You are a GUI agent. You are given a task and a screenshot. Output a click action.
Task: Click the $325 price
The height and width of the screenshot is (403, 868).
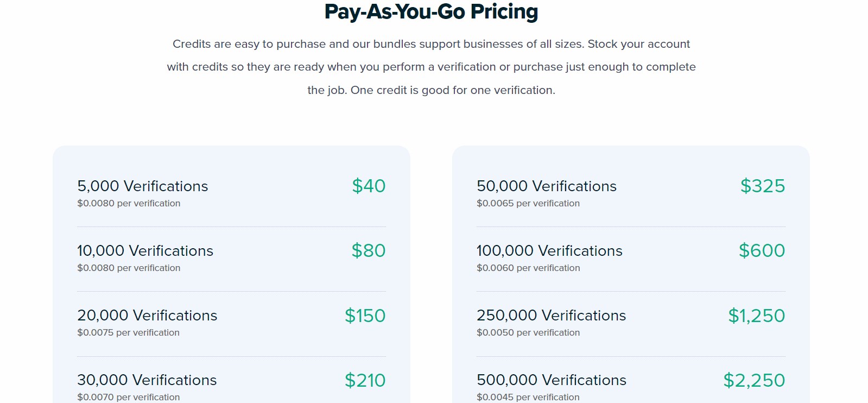[x=763, y=186]
